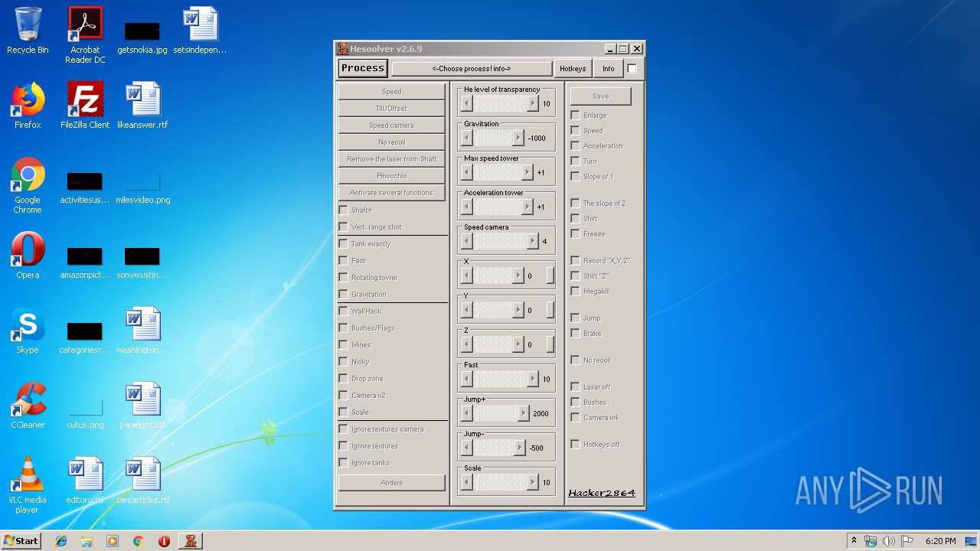Enable the Drop zone checkbox
The image size is (980, 551).
coord(343,378)
